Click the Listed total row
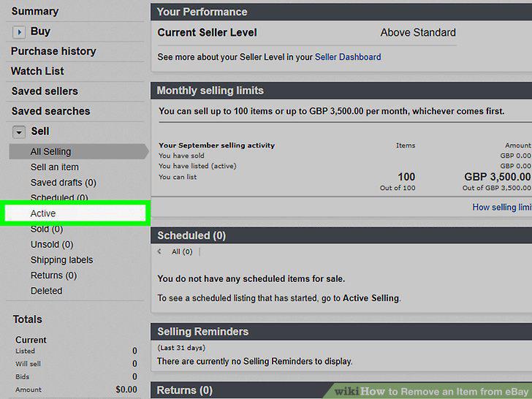Screen dimensions: 532x399 [76, 351]
